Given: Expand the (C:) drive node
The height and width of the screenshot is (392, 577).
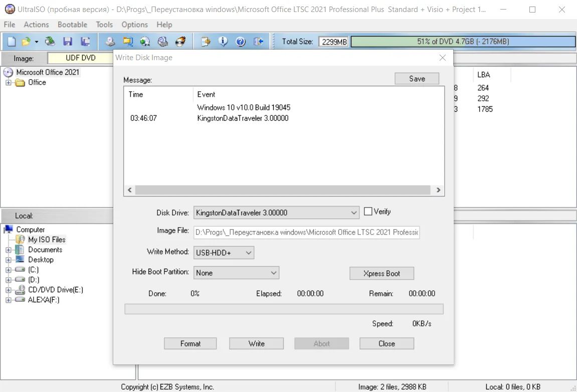Looking at the screenshot, I should coord(8,270).
